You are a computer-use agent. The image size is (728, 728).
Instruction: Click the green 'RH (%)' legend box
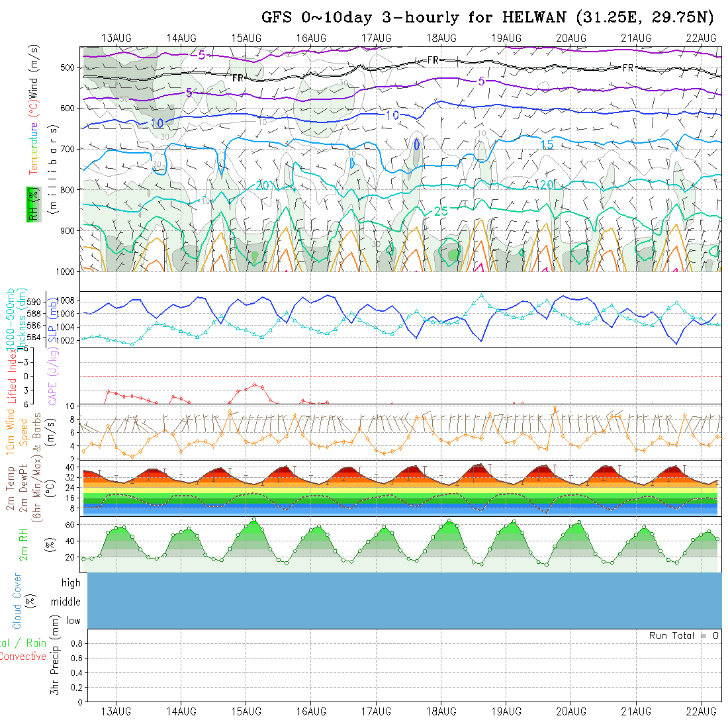(x=34, y=205)
